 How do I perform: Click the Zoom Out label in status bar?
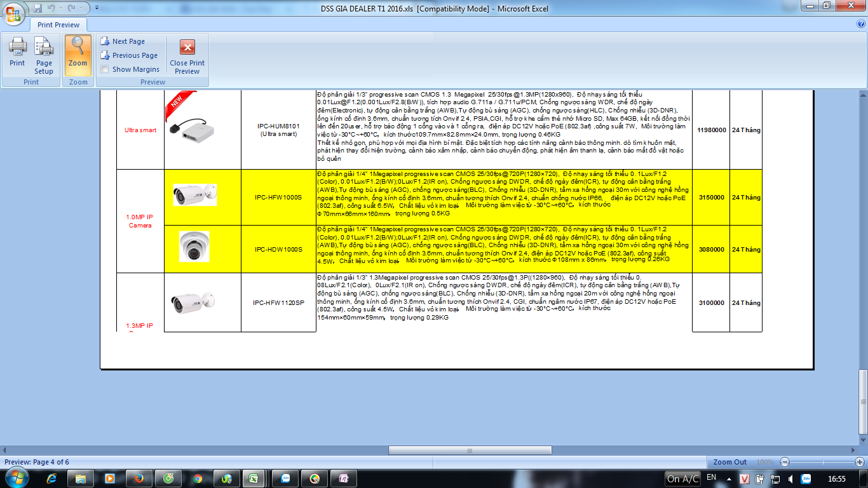pos(730,462)
